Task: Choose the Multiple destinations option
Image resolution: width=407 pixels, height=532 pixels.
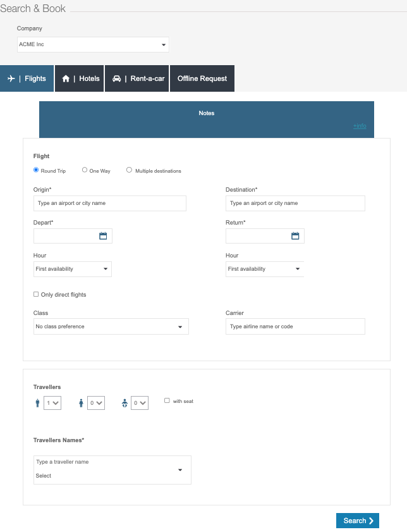Action: pyautogui.click(x=130, y=170)
